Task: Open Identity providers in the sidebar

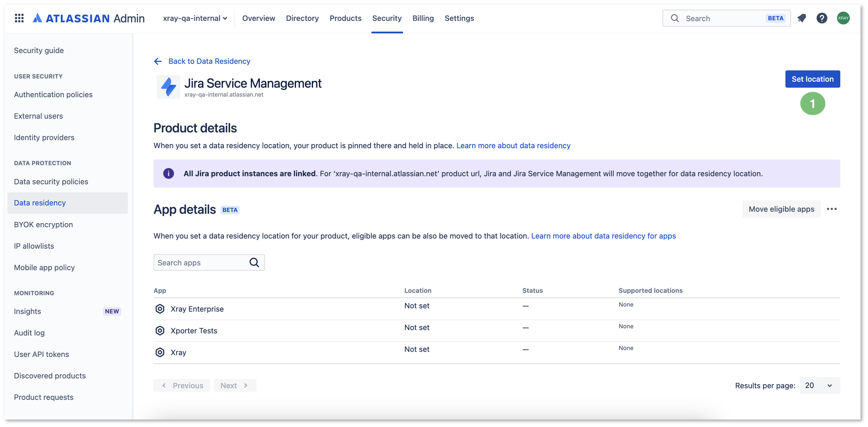Action: 44,137
